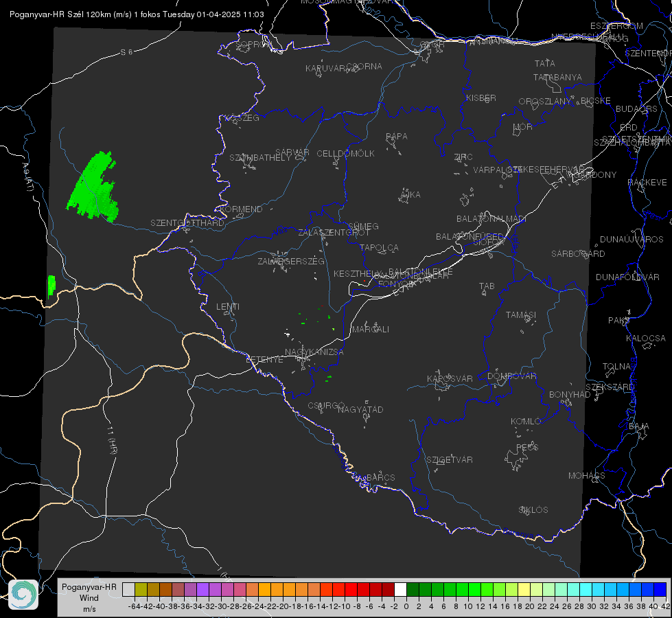Click the SÁRBOGÁRD city label

[x=578, y=254]
